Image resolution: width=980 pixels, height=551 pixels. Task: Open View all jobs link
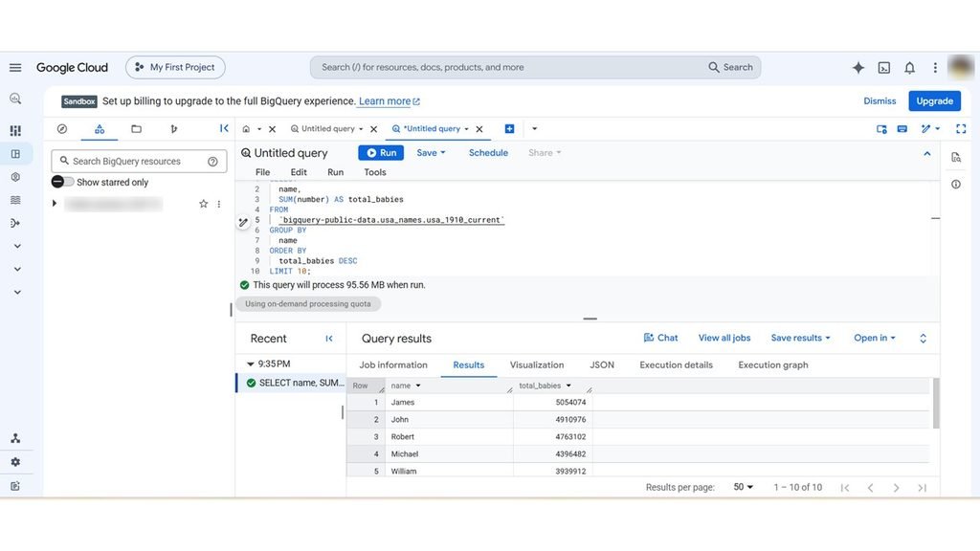(724, 338)
